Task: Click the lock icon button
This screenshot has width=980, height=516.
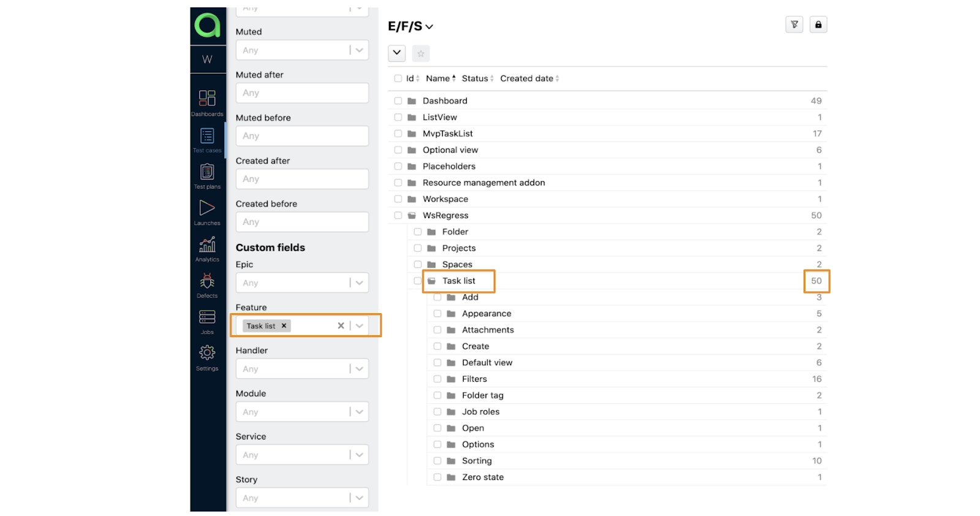Action: pyautogui.click(x=818, y=25)
